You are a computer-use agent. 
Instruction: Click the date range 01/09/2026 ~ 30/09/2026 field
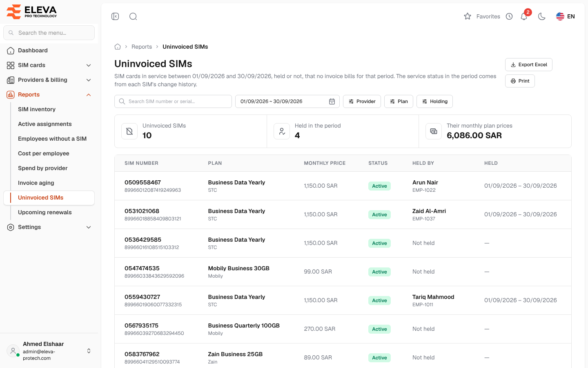point(287,101)
